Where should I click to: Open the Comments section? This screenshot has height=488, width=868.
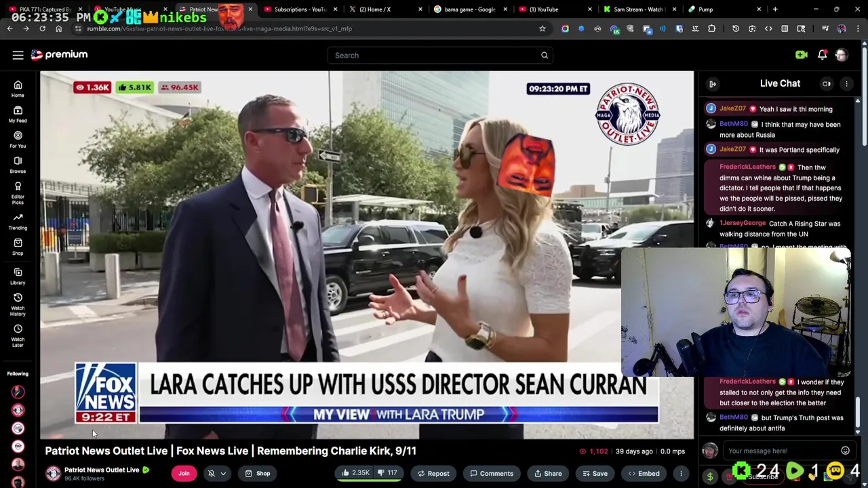tap(492, 474)
